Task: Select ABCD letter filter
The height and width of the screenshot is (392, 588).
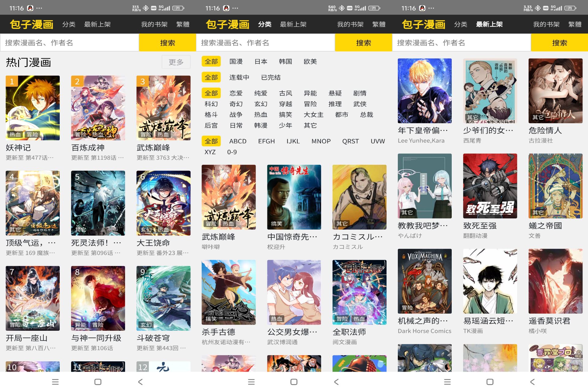Action: [238, 141]
